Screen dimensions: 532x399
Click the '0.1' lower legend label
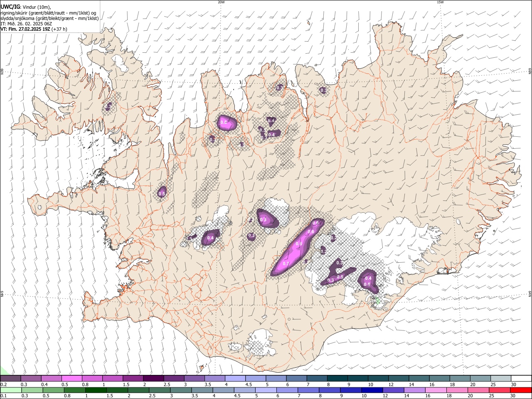[3, 396]
